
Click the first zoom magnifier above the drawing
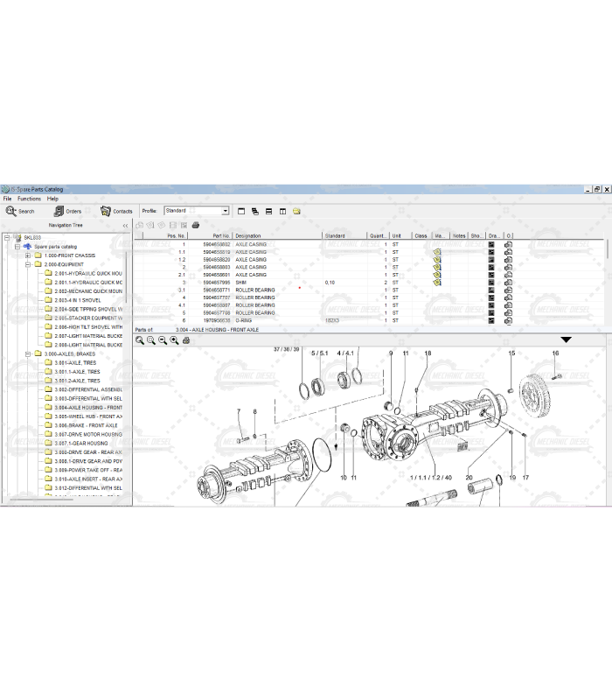pos(140,340)
